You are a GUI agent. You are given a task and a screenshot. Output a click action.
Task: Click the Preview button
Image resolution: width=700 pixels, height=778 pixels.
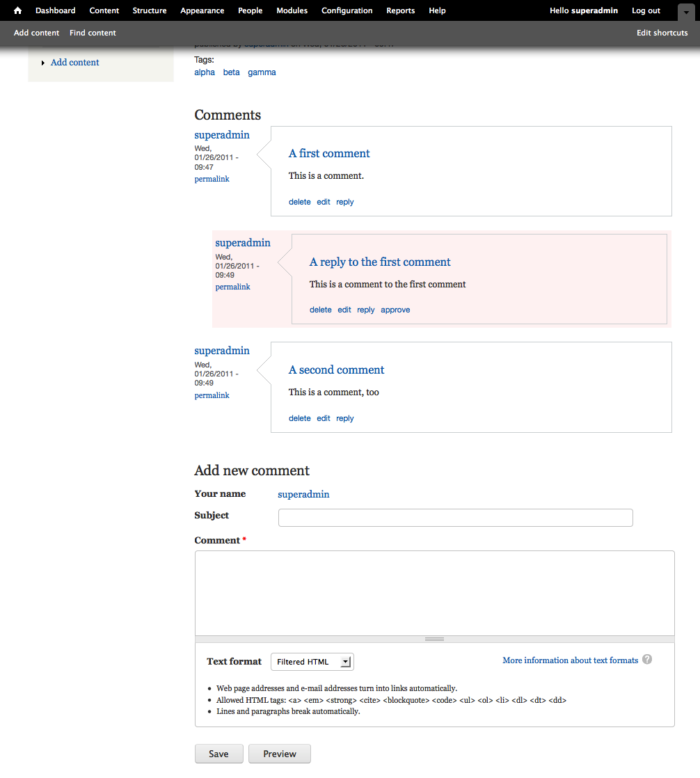tap(279, 754)
